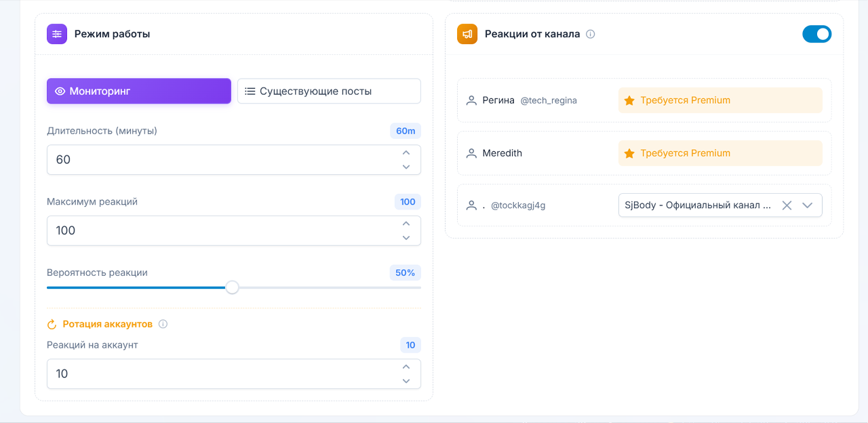Click the Вероятность реакции slider handle
This screenshot has width=868, height=423.
pyautogui.click(x=232, y=287)
